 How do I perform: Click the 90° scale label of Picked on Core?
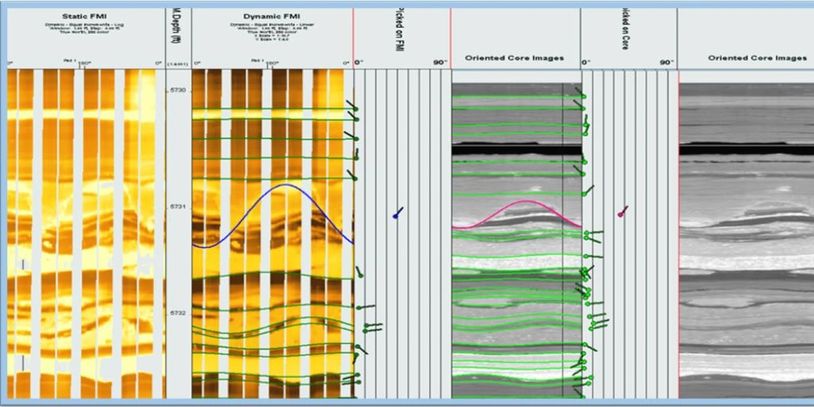tap(667, 63)
